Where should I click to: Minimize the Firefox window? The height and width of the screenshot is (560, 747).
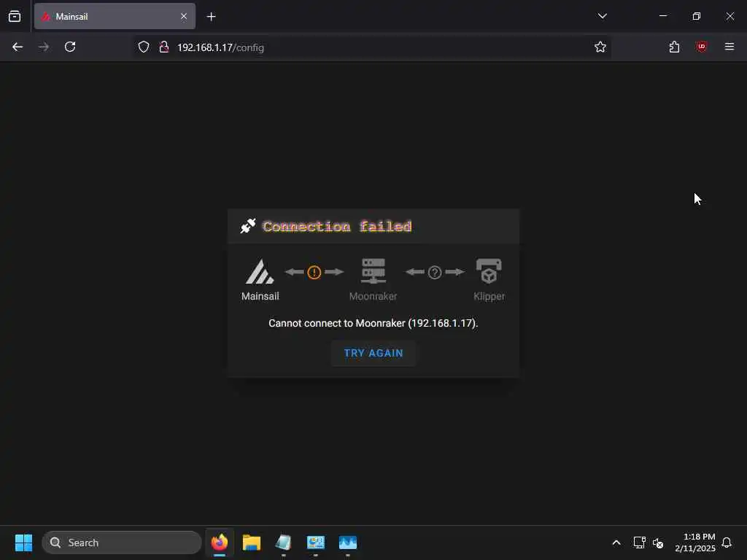pos(663,16)
